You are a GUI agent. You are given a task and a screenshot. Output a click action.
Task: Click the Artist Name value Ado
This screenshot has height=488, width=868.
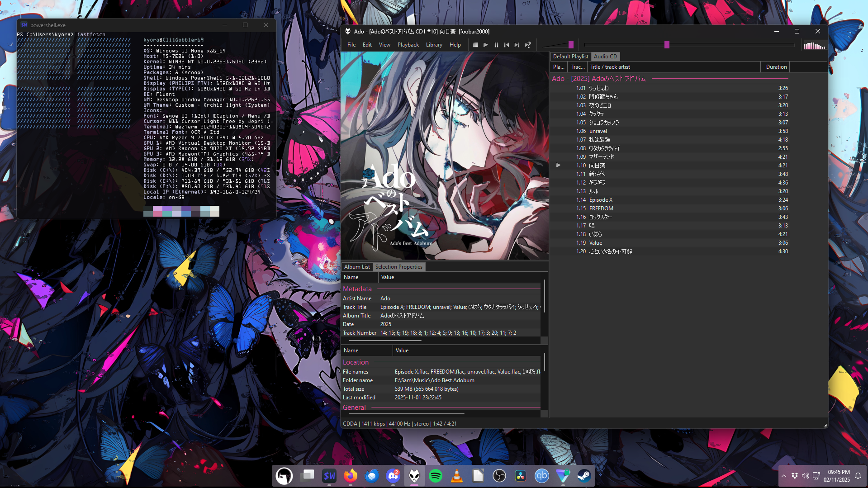pyautogui.click(x=385, y=298)
